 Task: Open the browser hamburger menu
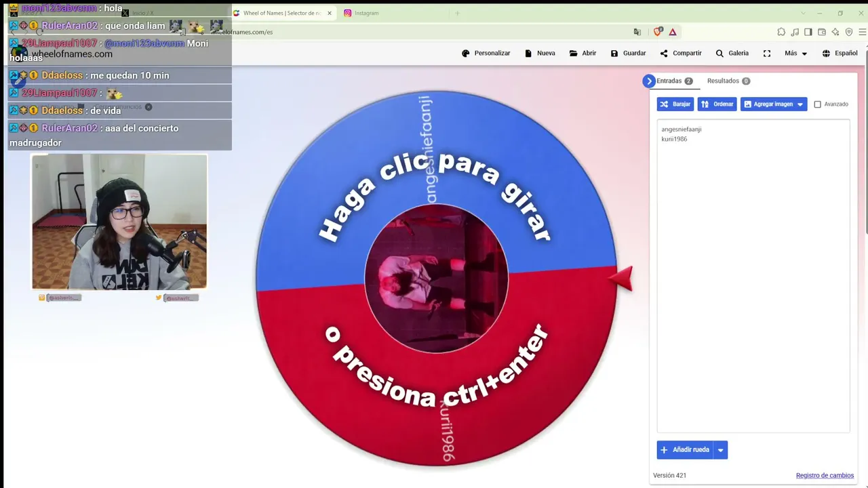coord(863,32)
